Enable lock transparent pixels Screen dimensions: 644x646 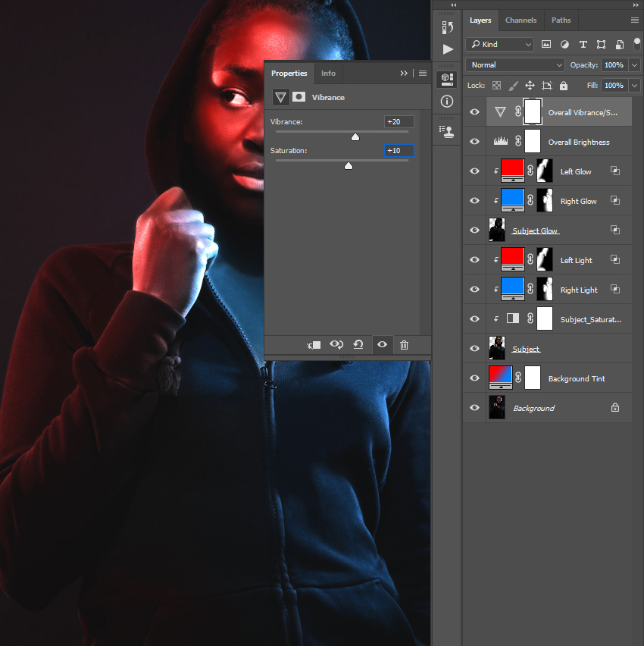pyautogui.click(x=496, y=85)
